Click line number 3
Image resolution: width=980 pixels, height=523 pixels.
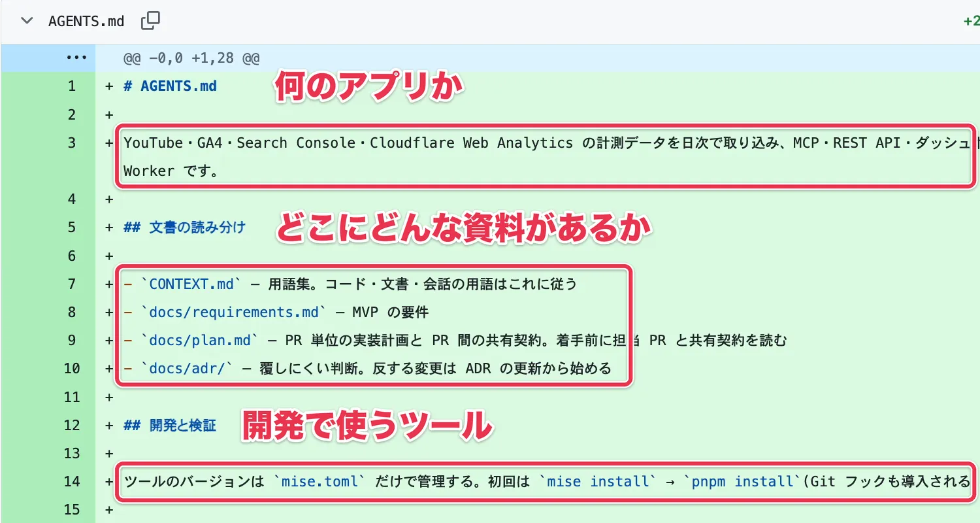[x=72, y=143]
